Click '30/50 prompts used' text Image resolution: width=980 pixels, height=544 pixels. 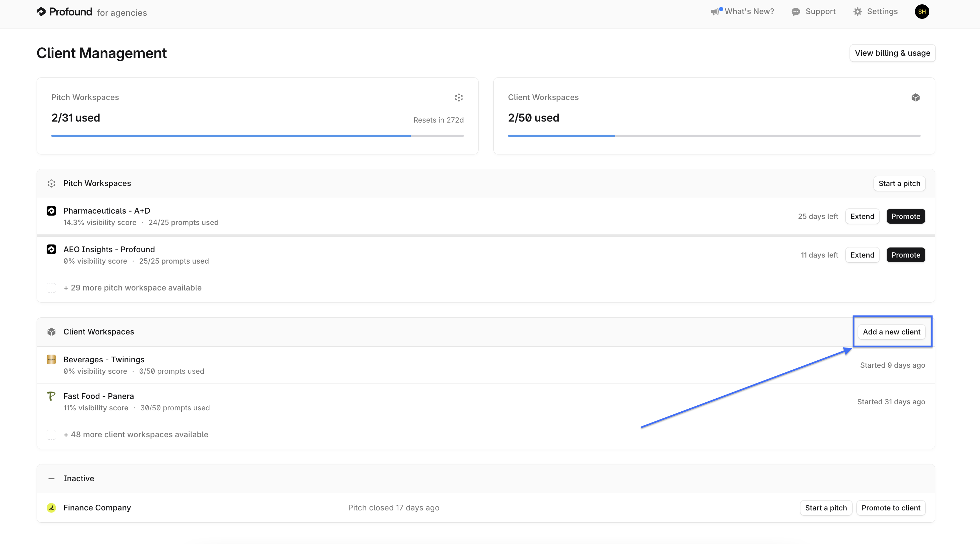[175, 408]
